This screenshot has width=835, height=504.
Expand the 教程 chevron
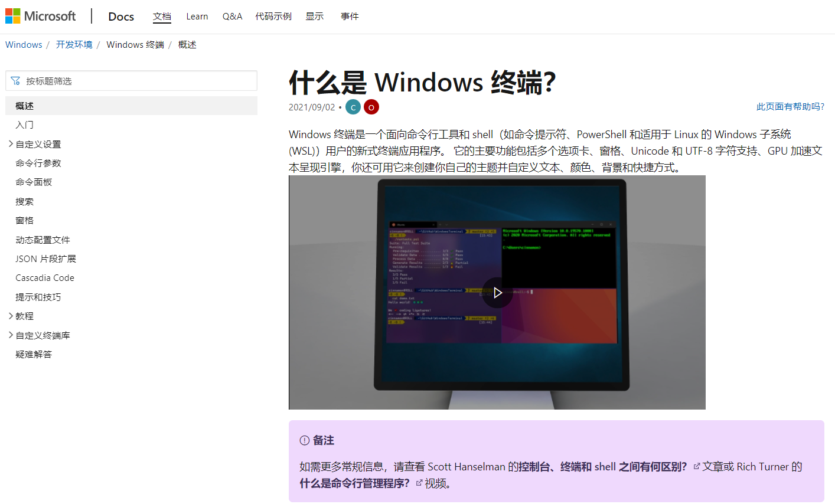pos(11,316)
